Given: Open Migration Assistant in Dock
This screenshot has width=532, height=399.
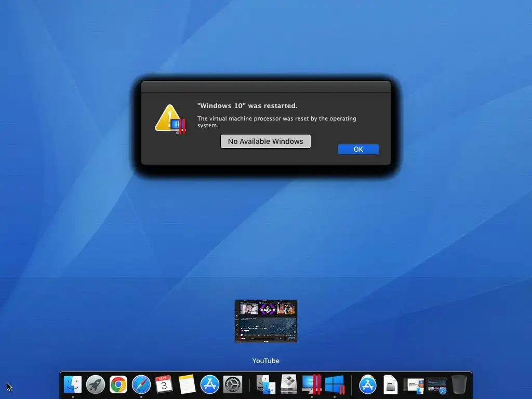Looking at the screenshot, I should 265,384.
